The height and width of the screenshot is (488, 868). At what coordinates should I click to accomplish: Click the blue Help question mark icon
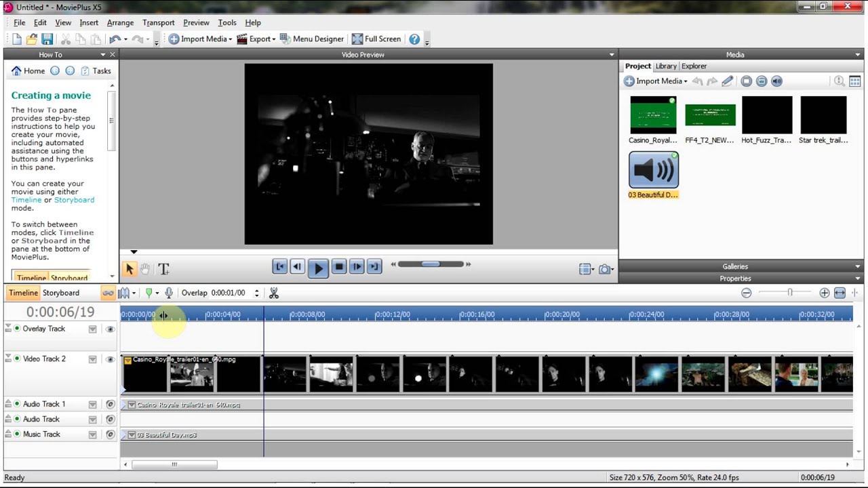coord(414,39)
